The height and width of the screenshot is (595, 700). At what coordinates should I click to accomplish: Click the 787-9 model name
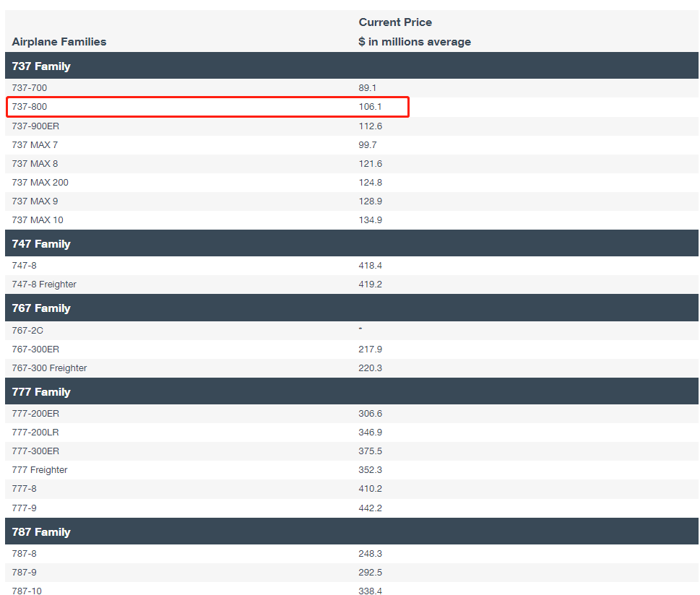(x=24, y=573)
